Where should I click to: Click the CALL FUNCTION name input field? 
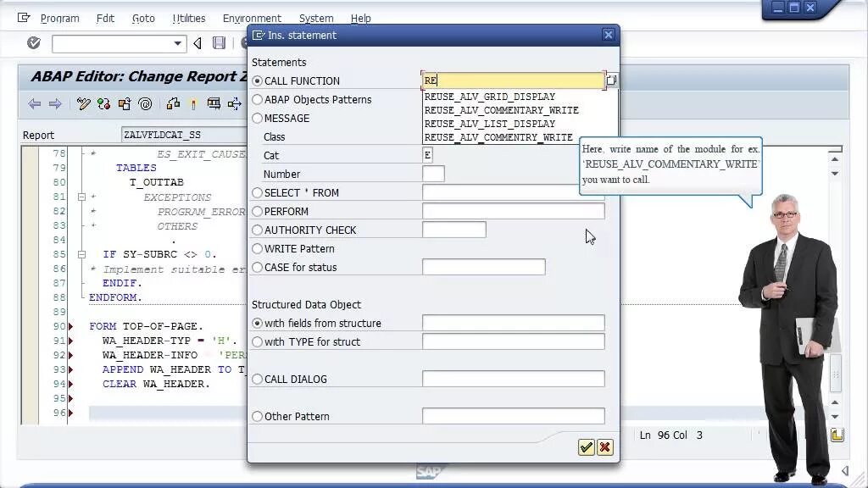point(513,80)
